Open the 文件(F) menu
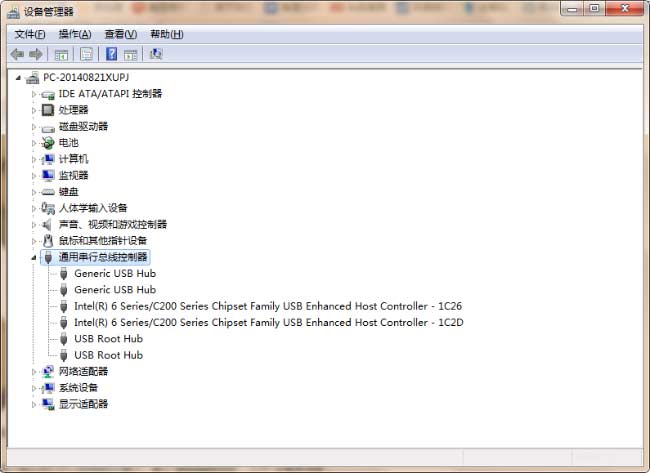This screenshot has width=650, height=473. (30, 34)
